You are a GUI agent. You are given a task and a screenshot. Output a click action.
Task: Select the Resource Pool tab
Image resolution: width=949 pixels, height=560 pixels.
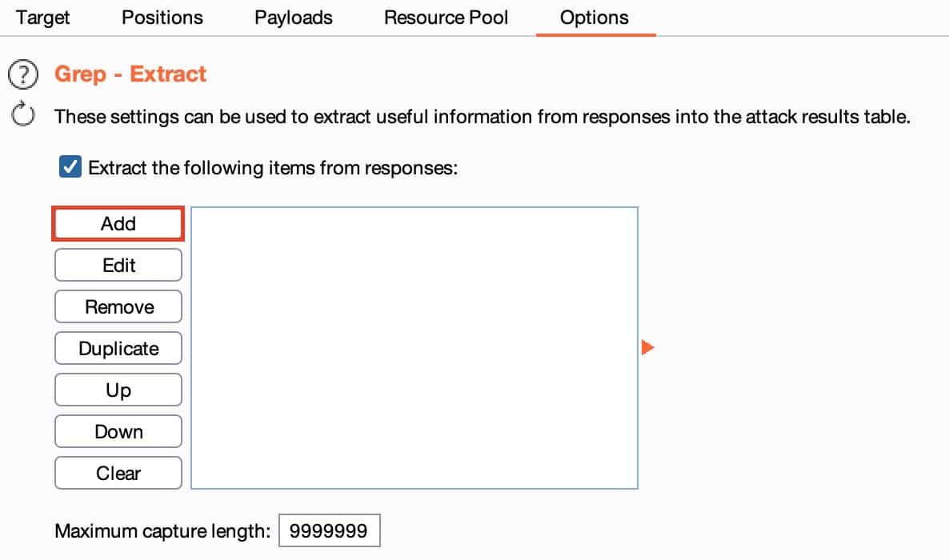point(446,18)
